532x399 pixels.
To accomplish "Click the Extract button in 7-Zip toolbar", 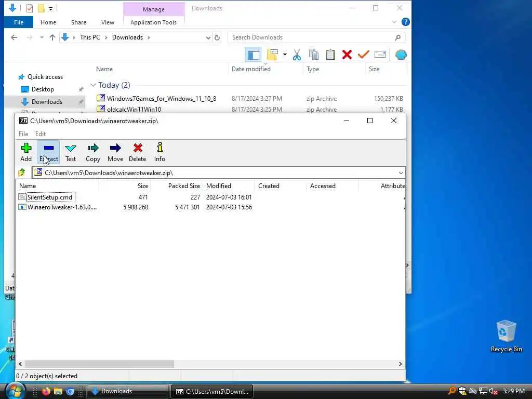I will (48, 152).
